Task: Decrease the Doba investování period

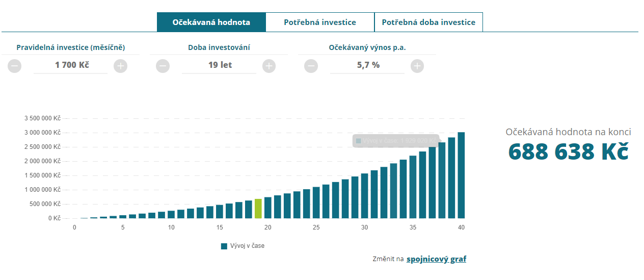Action: click(163, 66)
